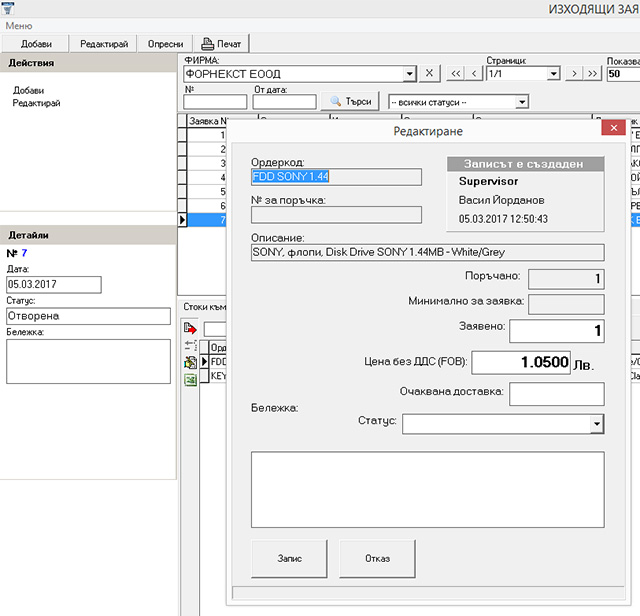Clear firm selection with X button

click(x=429, y=73)
